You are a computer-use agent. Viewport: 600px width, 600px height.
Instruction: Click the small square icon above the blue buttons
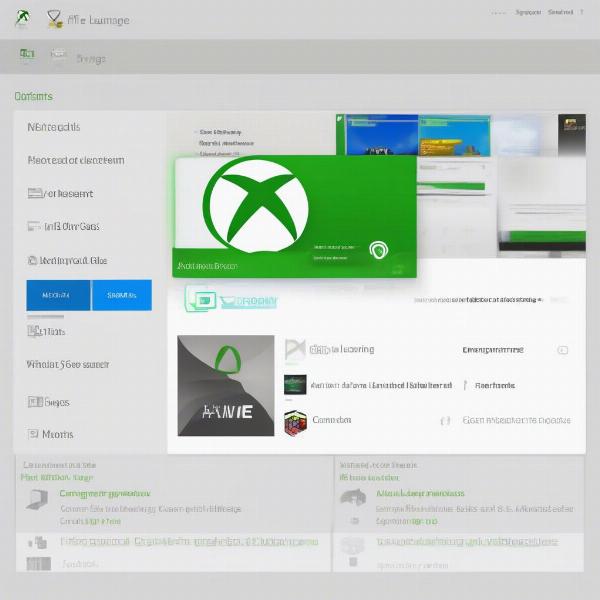32,260
